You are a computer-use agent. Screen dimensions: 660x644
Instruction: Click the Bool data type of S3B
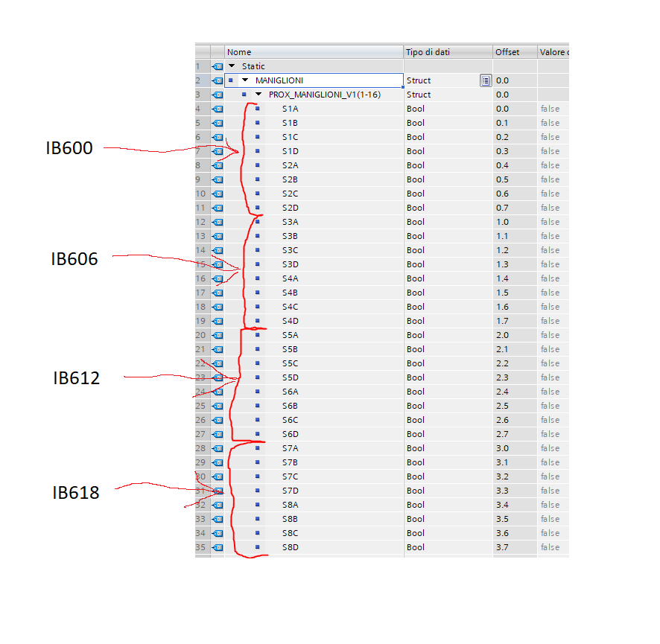416,236
